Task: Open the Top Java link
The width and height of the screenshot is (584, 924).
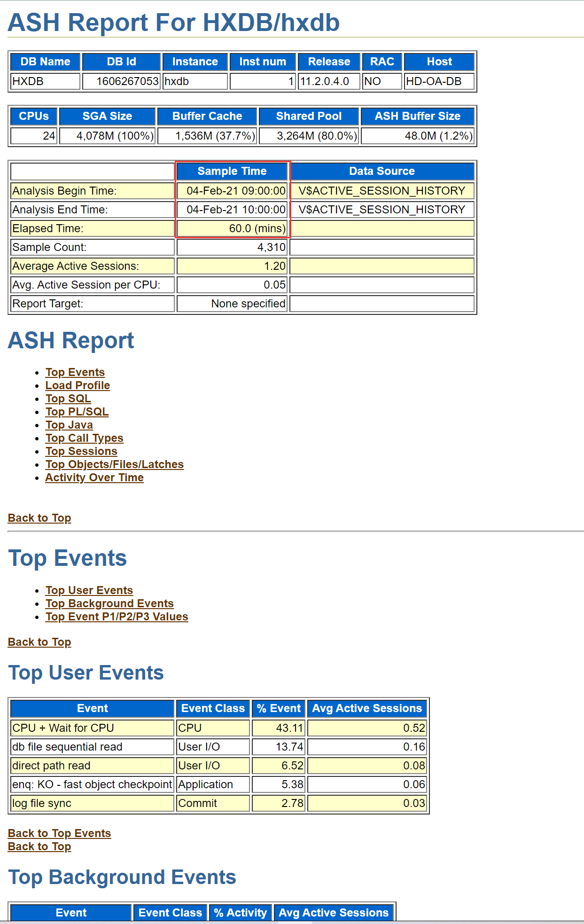Action: pos(69,425)
